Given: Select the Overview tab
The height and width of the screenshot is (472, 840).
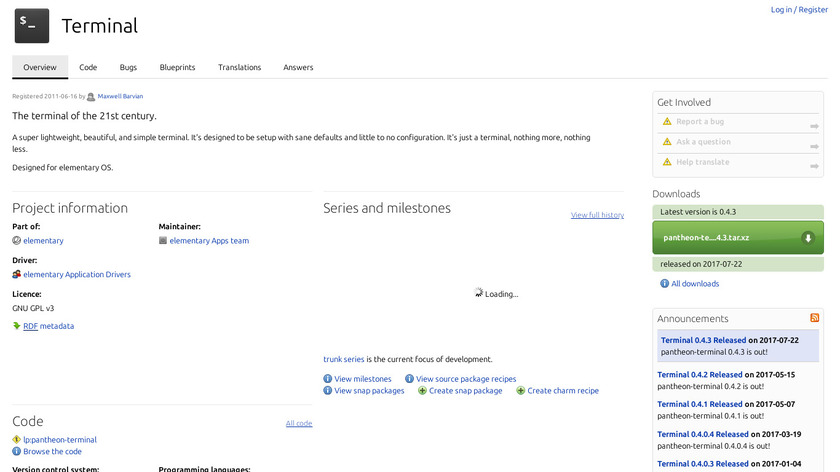Looking at the screenshot, I should (x=40, y=67).
